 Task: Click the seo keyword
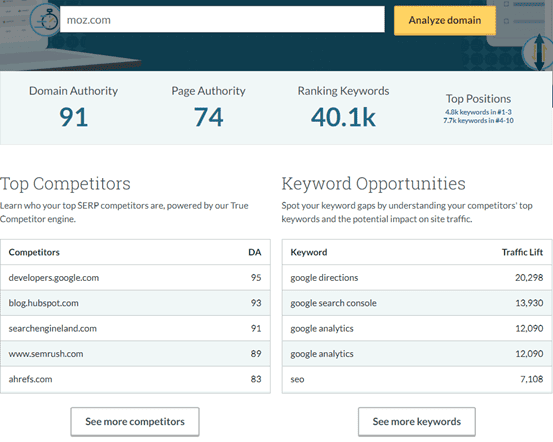[x=297, y=380]
